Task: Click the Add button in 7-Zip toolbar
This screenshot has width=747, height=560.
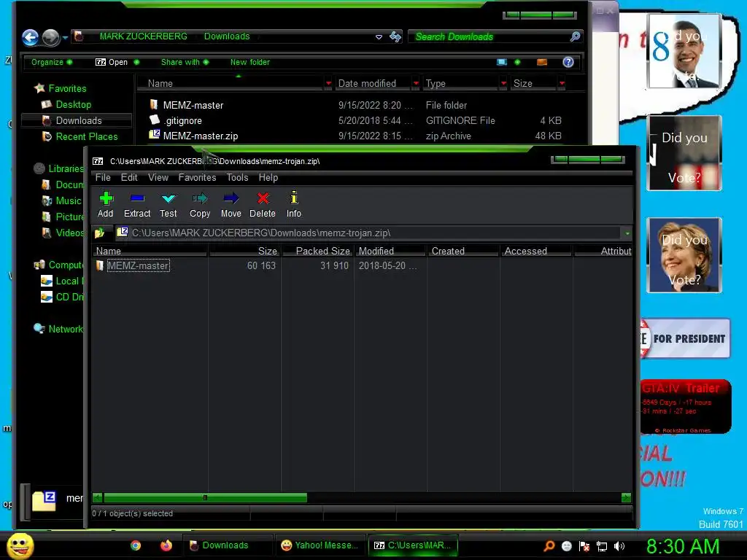Action: (105, 205)
